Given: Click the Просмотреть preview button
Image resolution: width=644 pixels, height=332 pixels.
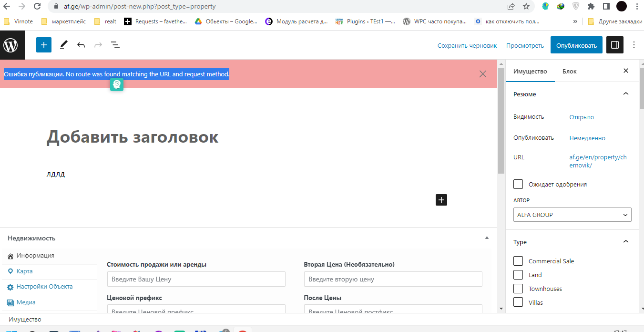Looking at the screenshot, I should click(x=525, y=45).
